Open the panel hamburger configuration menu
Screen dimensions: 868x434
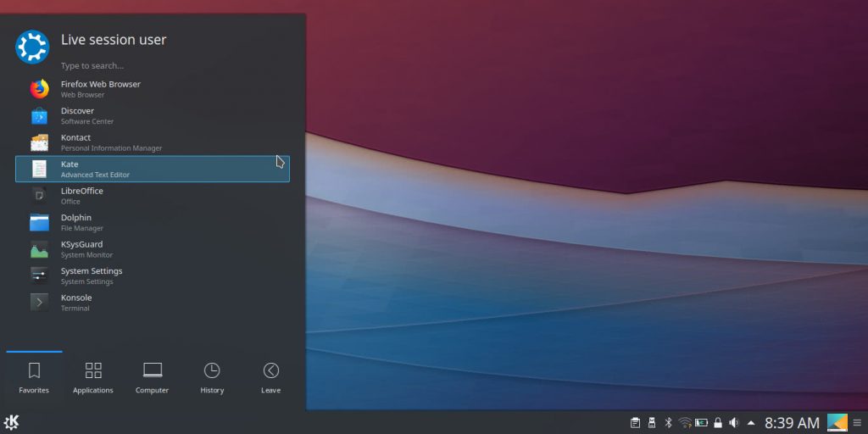pos(858,423)
